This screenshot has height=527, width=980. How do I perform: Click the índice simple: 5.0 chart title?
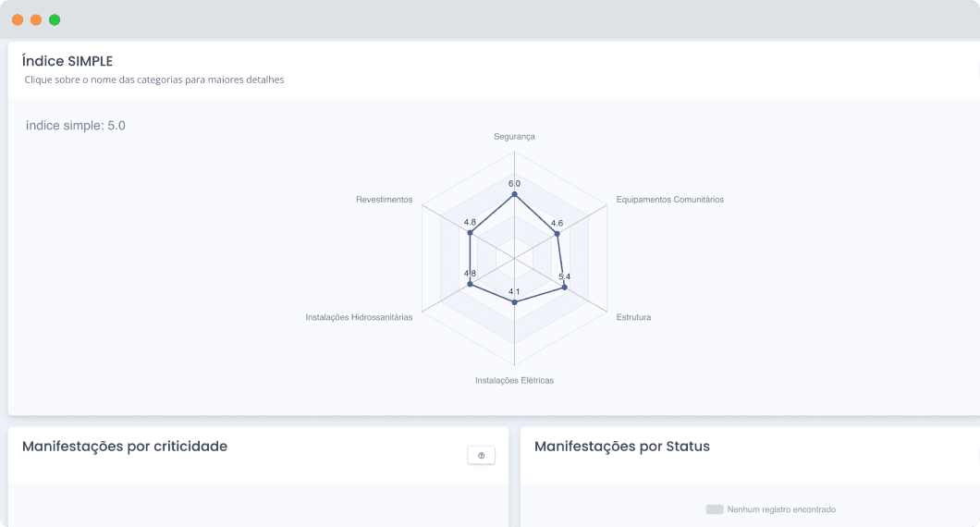click(76, 126)
